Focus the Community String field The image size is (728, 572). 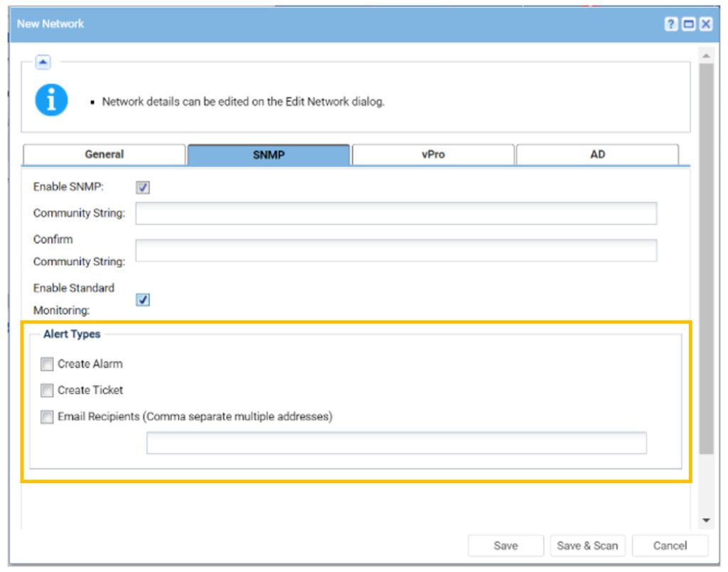coord(396,213)
